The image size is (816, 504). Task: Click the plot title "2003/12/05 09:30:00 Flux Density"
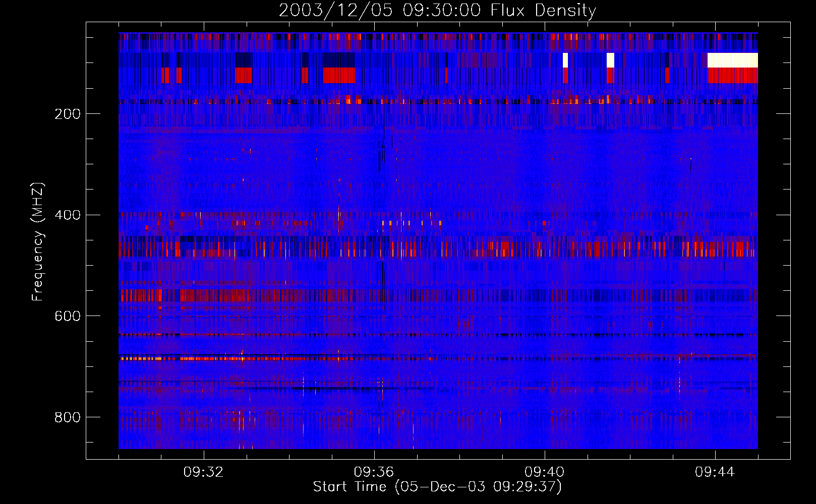(x=437, y=11)
